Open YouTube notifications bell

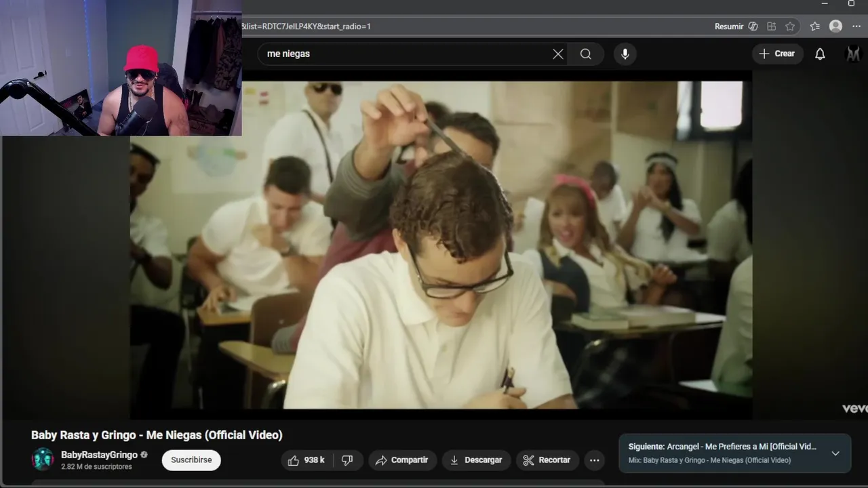click(x=820, y=54)
